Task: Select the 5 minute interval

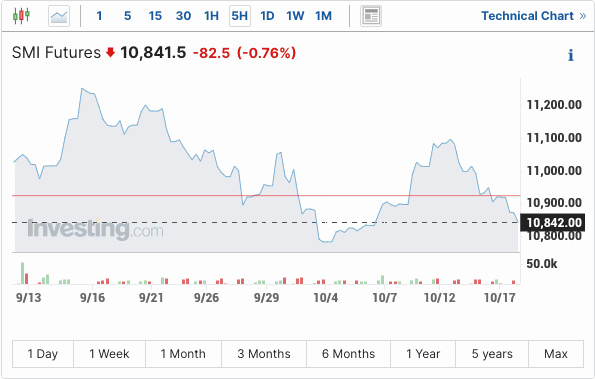Action: click(128, 16)
